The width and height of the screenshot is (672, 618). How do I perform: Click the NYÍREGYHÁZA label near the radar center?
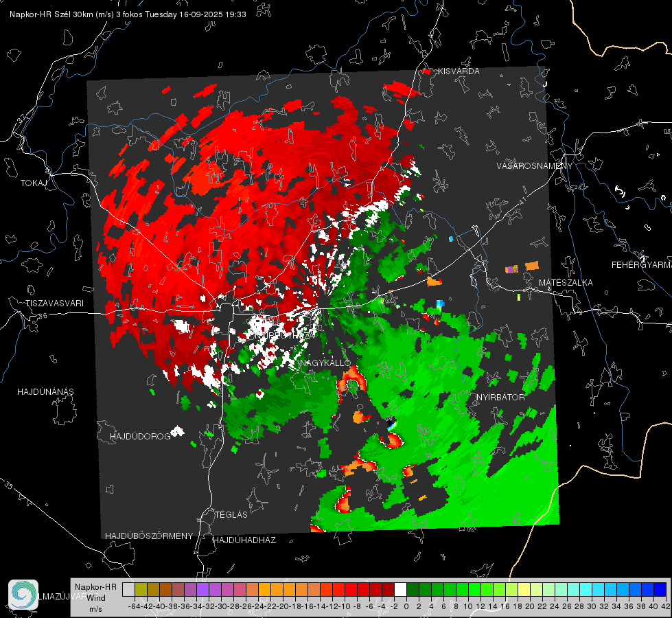(283, 335)
